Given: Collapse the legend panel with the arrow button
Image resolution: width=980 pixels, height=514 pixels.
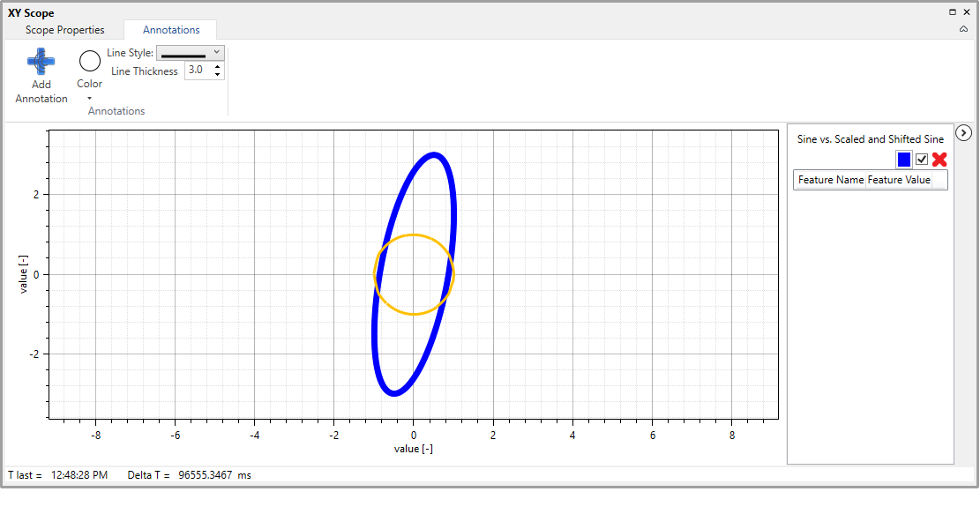Looking at the screenshot, I should coord(964,132).
